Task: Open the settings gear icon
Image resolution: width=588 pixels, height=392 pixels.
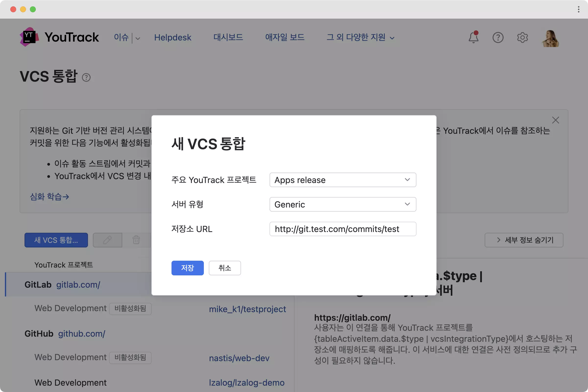Action: (x=522, y=37)
